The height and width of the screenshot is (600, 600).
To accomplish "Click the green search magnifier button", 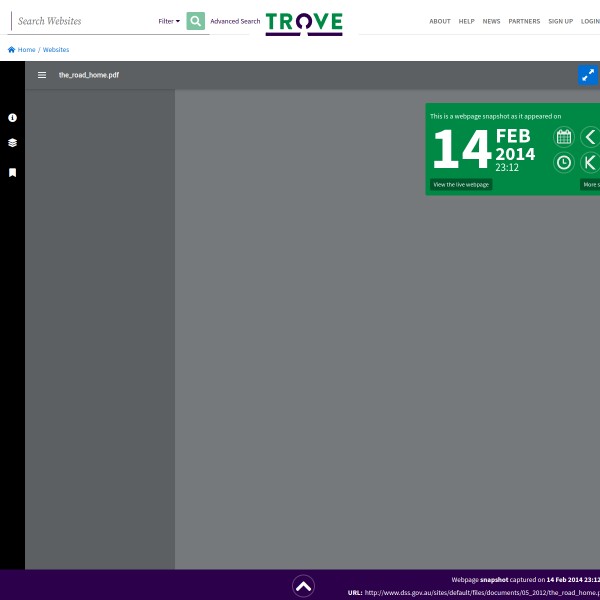I will click(195, 21).
